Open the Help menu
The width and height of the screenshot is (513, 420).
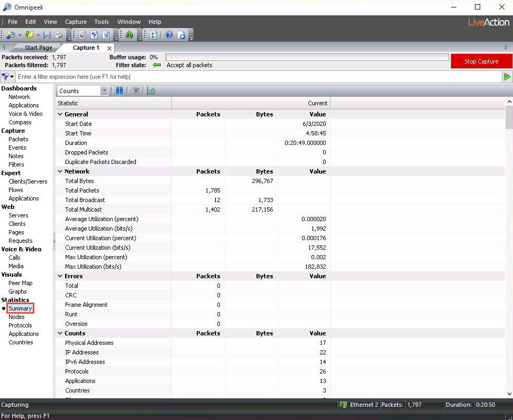(x=155, y=22)
